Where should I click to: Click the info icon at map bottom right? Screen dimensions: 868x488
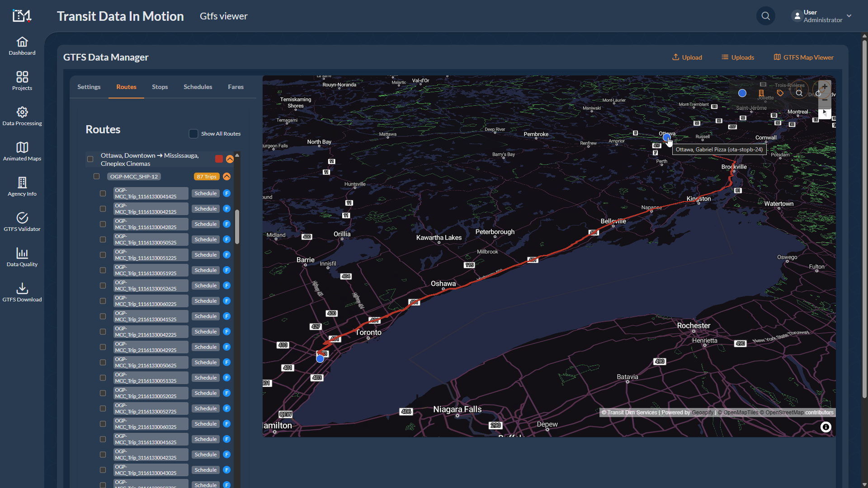826,427
